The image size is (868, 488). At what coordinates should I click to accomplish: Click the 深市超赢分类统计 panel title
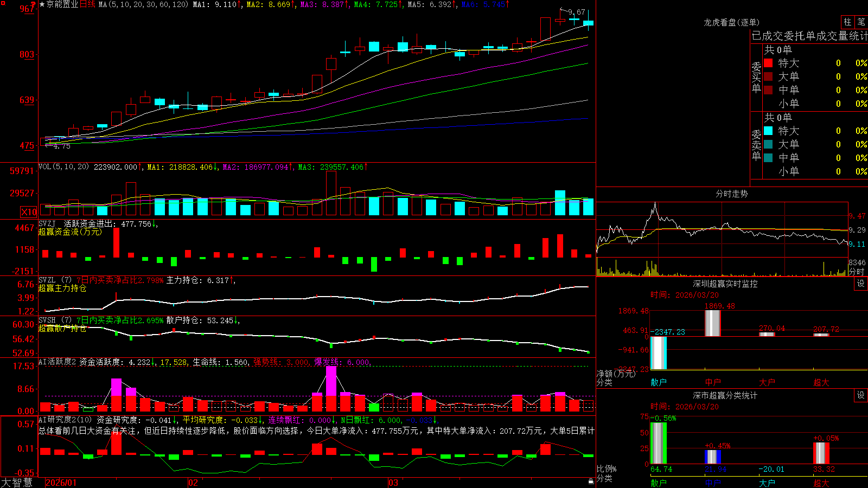pos(725,395)
